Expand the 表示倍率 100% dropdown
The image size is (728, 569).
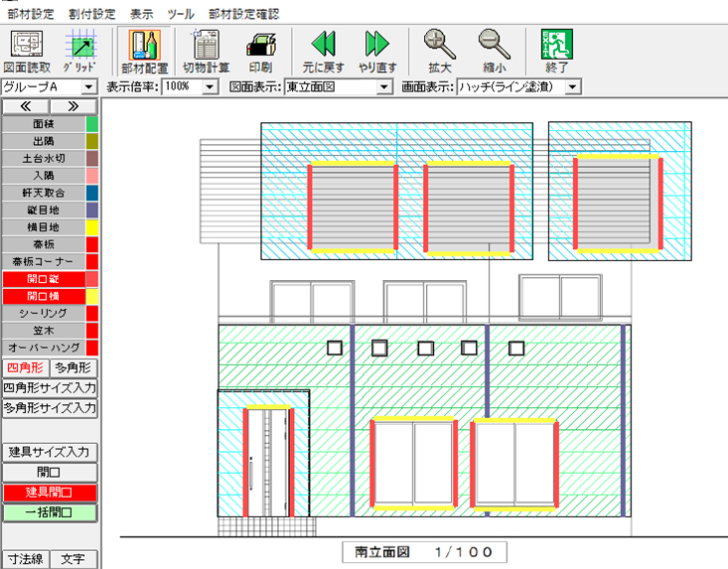tap(210, 86)
